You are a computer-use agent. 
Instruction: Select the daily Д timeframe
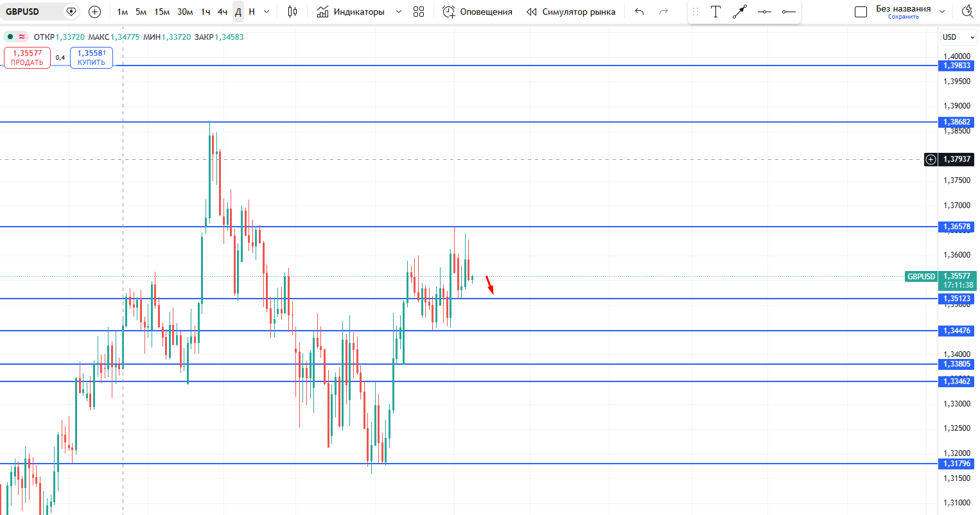(x=238, y=12)
